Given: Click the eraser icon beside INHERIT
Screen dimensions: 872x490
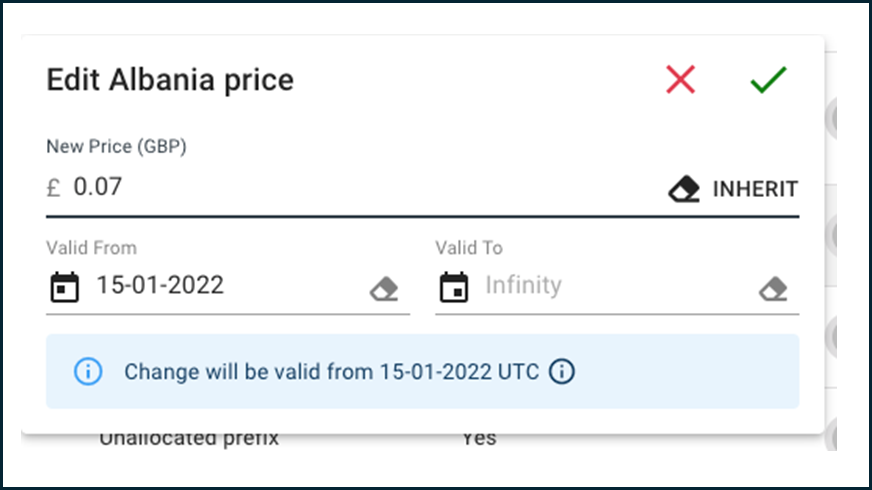Looking at the screenshot, I should pos(684,189).
